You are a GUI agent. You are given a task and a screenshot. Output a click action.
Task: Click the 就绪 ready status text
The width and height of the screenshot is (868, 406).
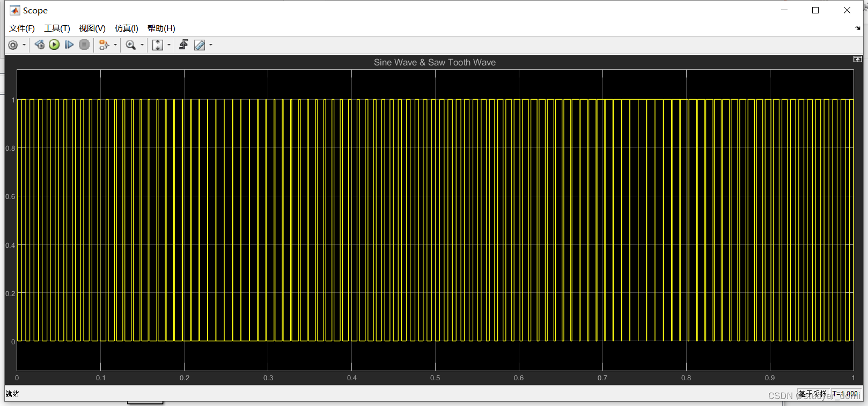[12, 394]
